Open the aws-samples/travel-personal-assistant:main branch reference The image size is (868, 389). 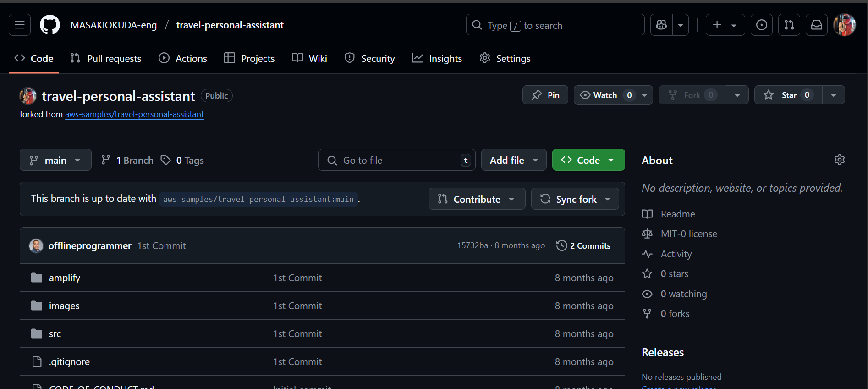258,199
